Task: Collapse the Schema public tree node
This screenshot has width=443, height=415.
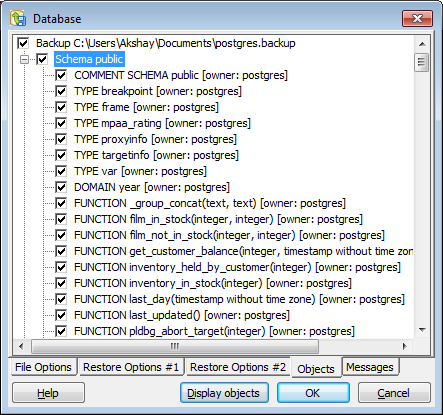Action: point(24,60)
